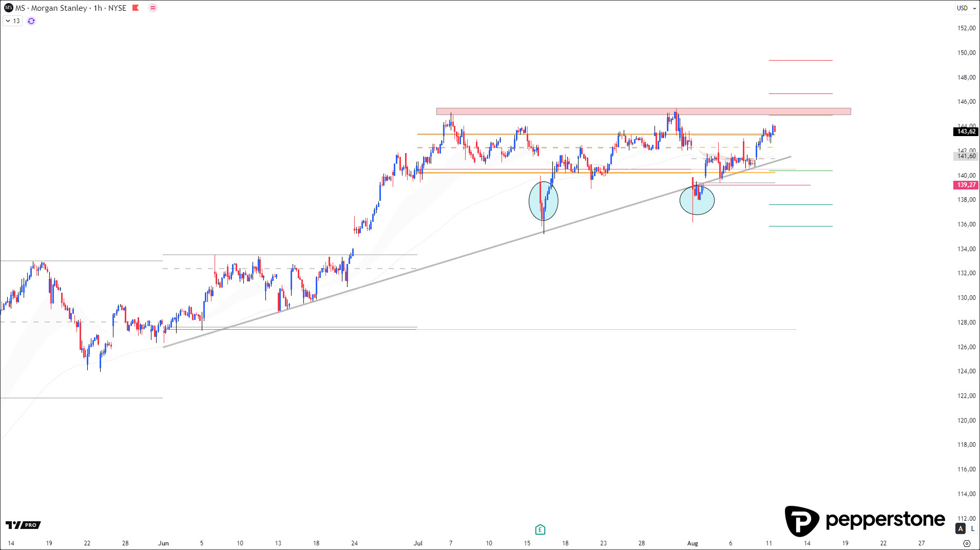Click the MS symbol logo badge
980x550 pixels.
(x=8, y=8)
